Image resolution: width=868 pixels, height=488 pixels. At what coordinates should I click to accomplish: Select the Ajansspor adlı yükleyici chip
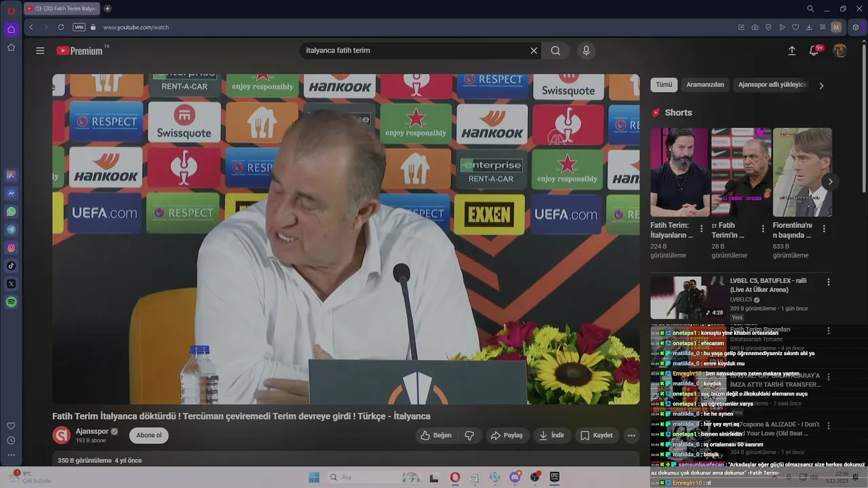[772, 85]
